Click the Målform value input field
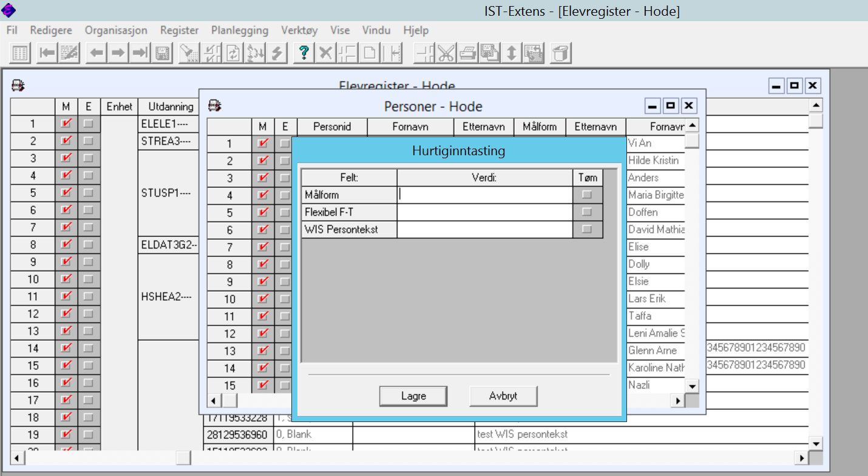The height and width of the screenshot is (476, 868). [x=485, y=195]
